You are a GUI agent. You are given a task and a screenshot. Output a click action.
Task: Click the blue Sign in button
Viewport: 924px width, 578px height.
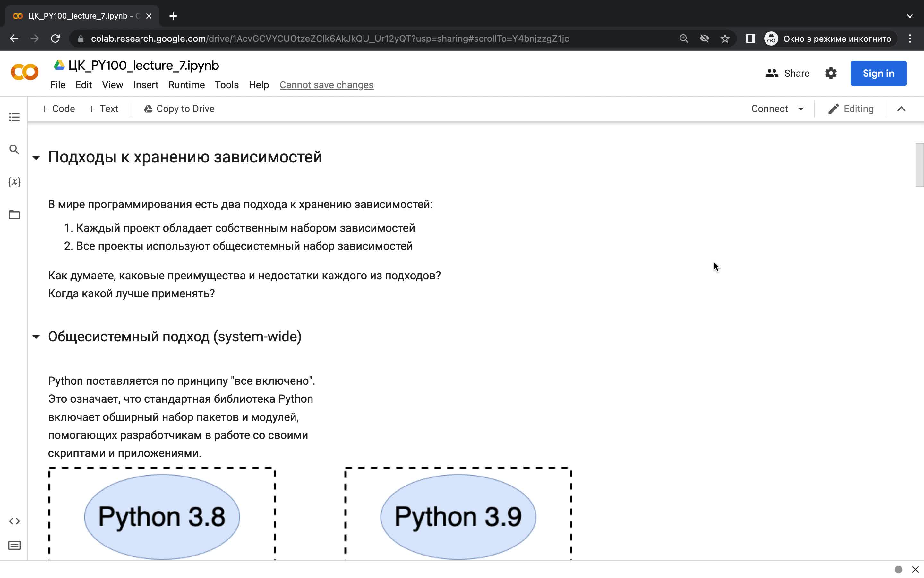(x=878, y=73)
